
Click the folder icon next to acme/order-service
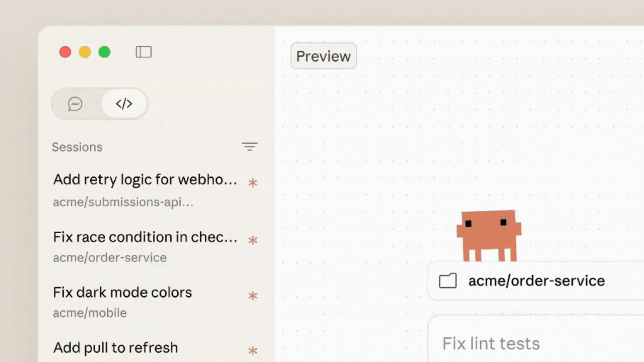(x=448, y=281)
